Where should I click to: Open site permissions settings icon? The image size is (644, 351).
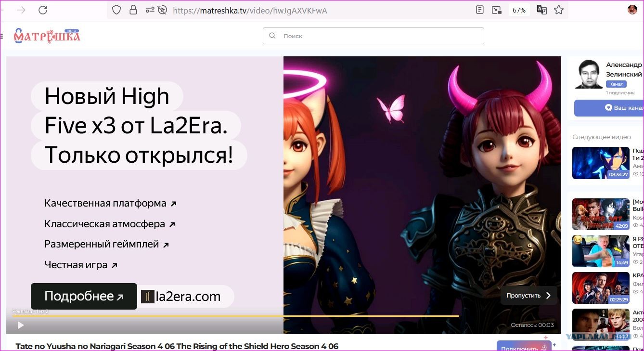(x=150, y=10)
